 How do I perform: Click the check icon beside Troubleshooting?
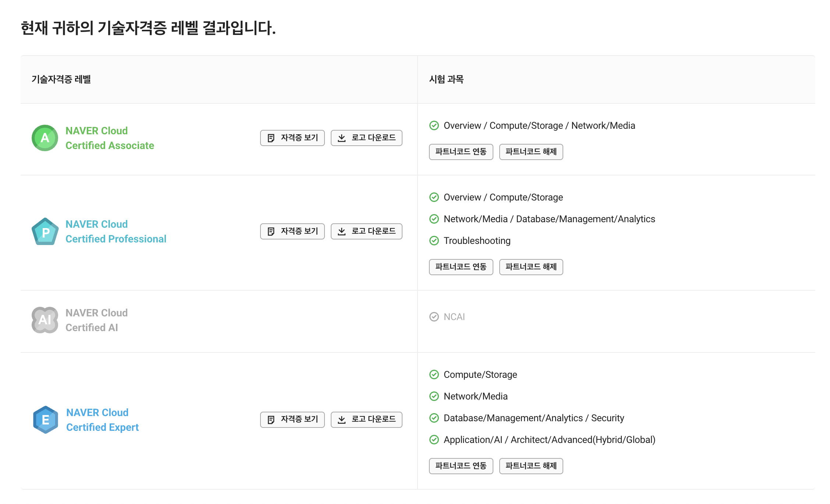pos(434,241)
